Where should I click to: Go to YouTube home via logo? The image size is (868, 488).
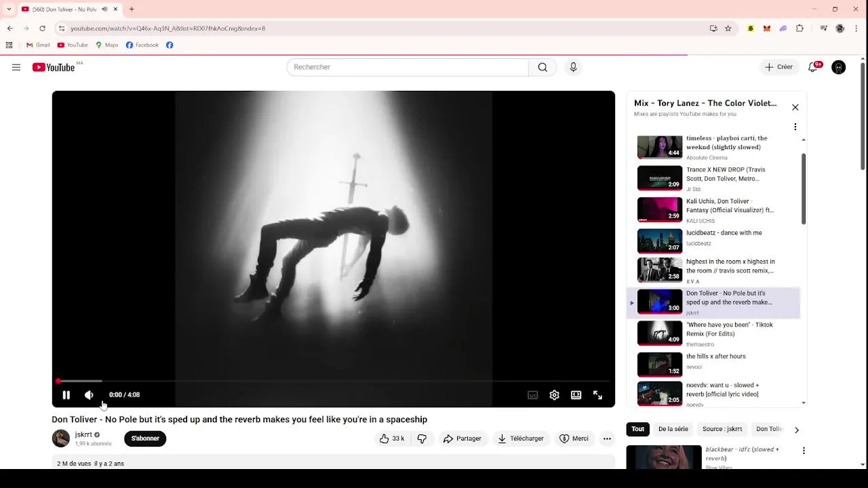[54, 67]
